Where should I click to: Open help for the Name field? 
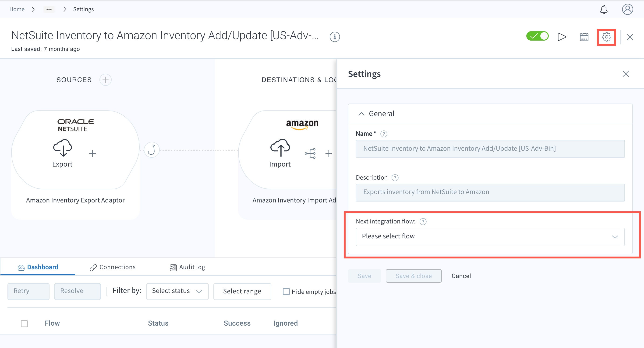pos(383,134)
